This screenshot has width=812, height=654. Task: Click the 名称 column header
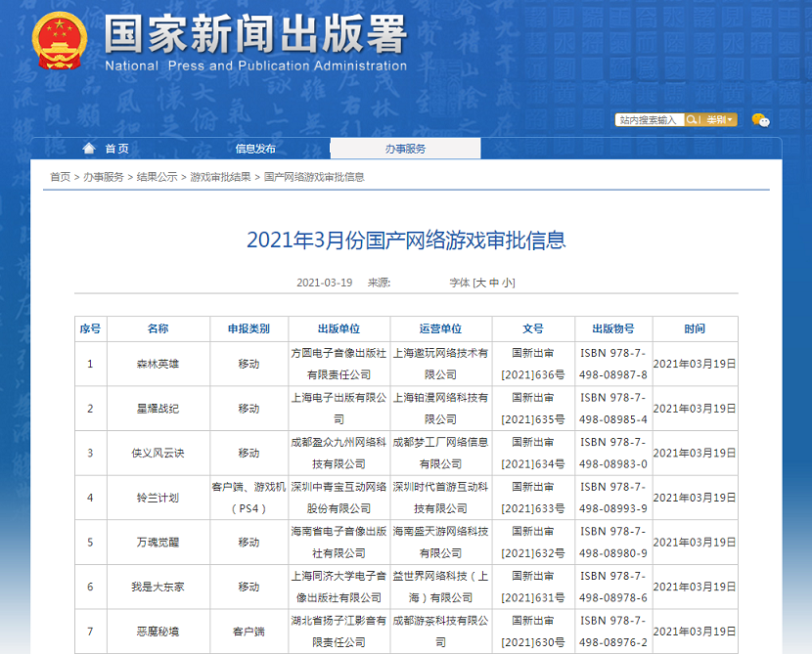[x=158, y=328]
